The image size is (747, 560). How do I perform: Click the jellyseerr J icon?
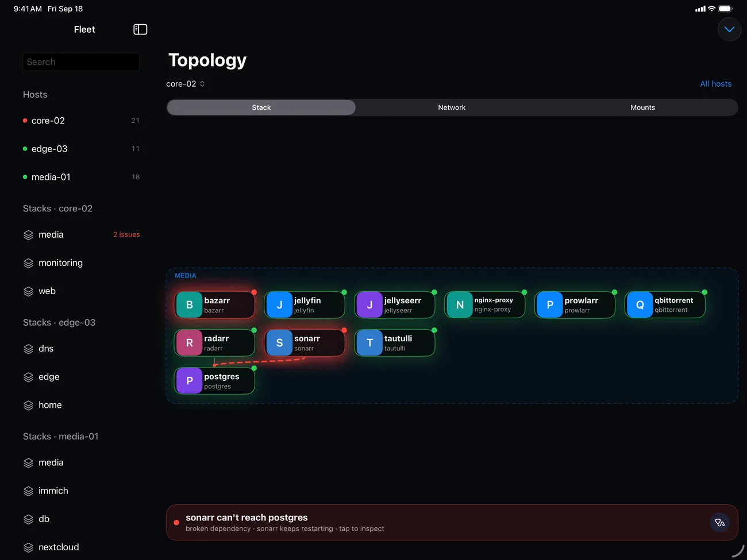(x=369, y=305)
